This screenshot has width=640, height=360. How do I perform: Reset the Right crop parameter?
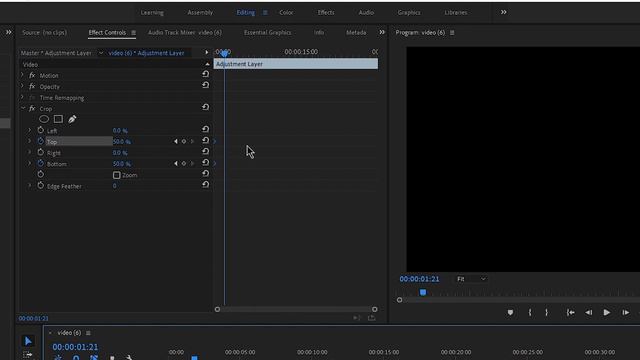point(205,151)
